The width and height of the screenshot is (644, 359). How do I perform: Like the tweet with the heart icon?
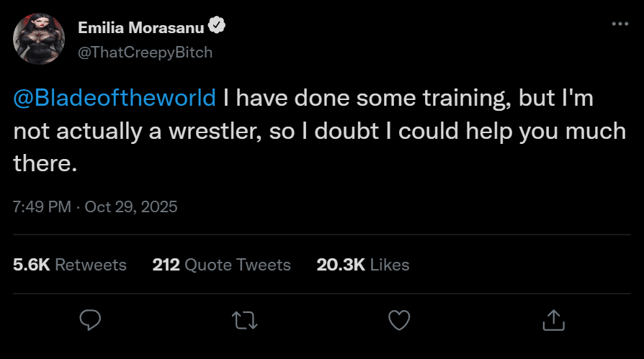pos(399,320)
